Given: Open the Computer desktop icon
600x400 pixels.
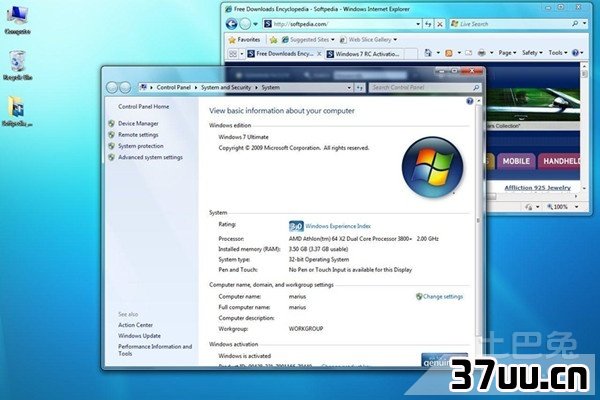Looking at the screenshot, I should tap(17, 20).
